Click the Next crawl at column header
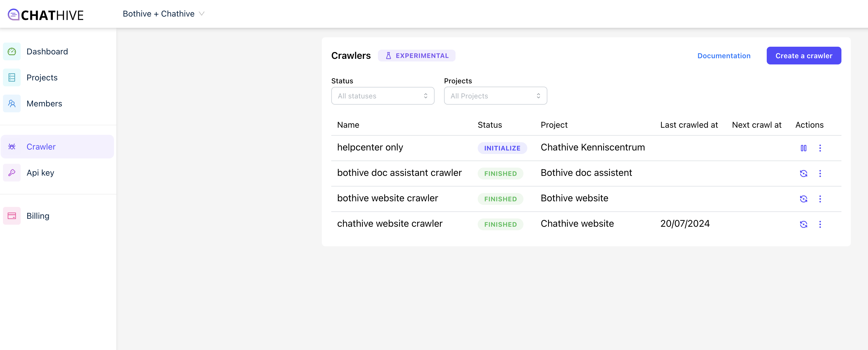The width and height of the screenshot is (868, 350). (756, 125)
